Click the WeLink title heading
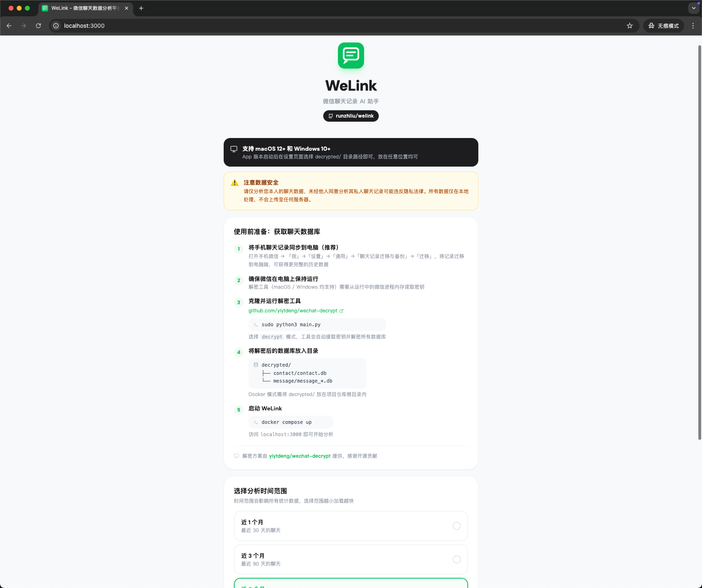 (x=351, y=86)
